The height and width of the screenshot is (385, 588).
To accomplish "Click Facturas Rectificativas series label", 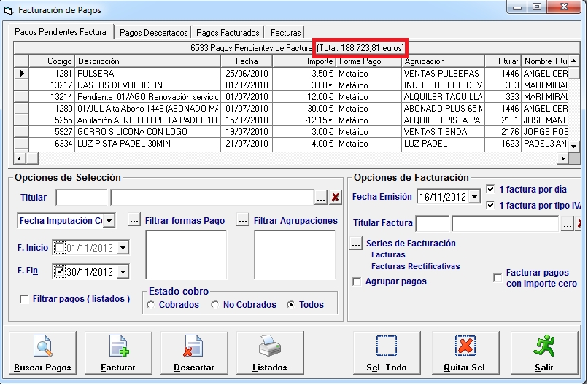I will pos(416,266).
